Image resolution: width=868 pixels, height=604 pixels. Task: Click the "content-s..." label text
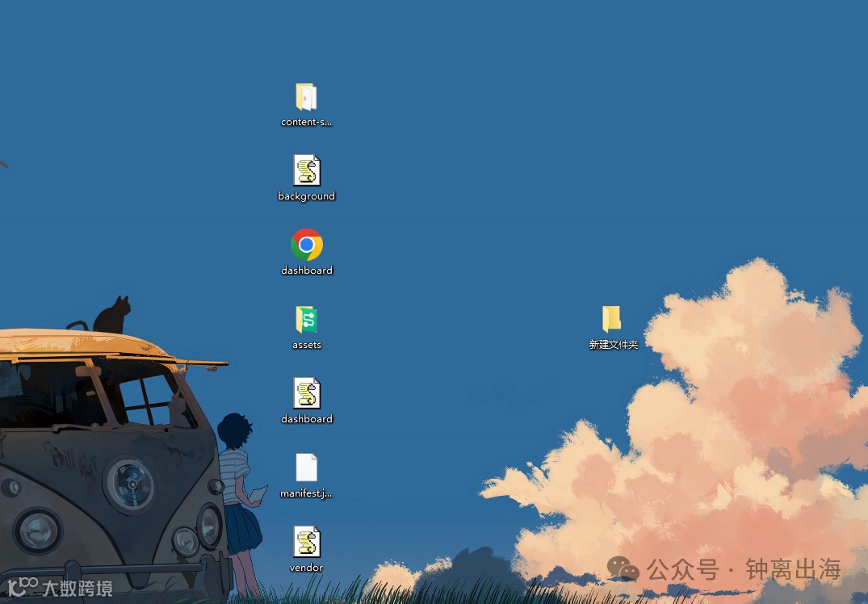(x=307, y=122)
